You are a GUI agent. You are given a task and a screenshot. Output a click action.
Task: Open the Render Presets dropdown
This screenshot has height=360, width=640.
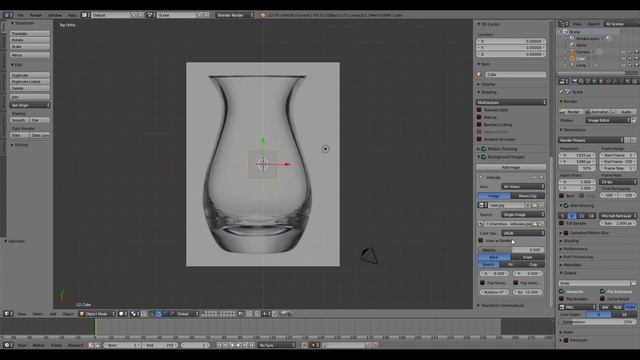[591, 140]
